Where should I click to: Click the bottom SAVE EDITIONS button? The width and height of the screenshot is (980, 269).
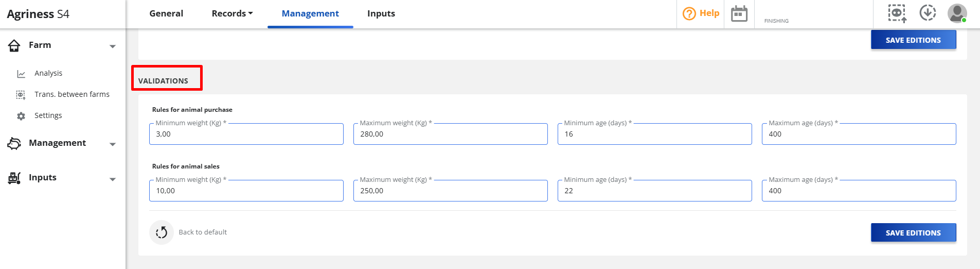tap(913, 233)
